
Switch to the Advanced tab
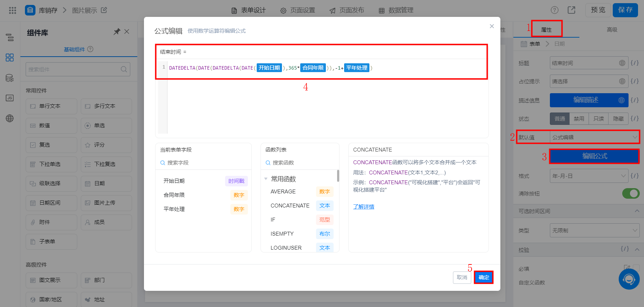(x=612, y=30)
